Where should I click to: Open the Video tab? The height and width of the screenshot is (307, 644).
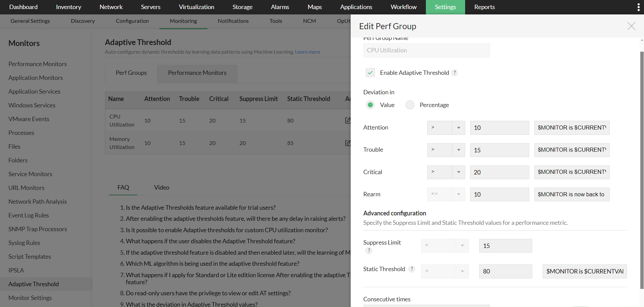161,188
